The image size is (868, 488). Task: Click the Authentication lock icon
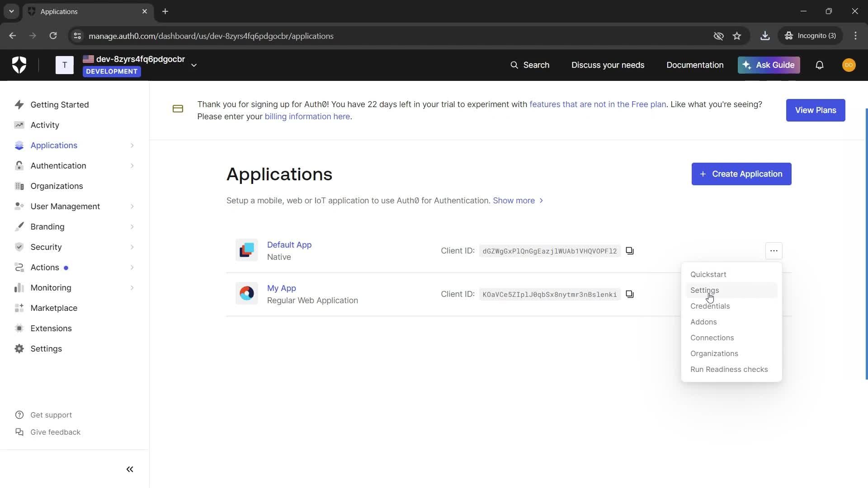[x=19, y=166]
